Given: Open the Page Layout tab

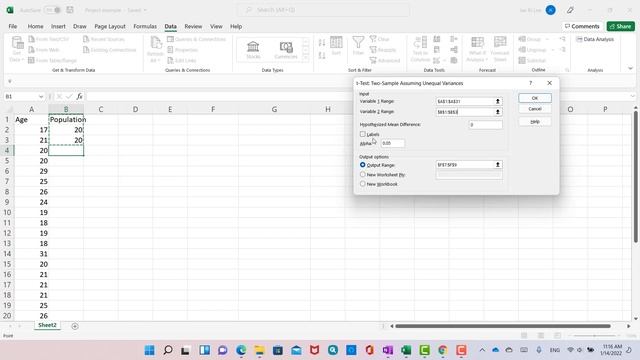Looking at the screenshot, I should click(x=110, y=26).
